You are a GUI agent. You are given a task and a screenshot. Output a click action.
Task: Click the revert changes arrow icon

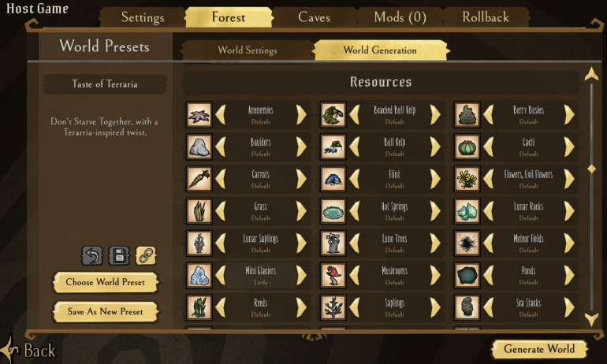pyautogui.click(x=92, y=256)
